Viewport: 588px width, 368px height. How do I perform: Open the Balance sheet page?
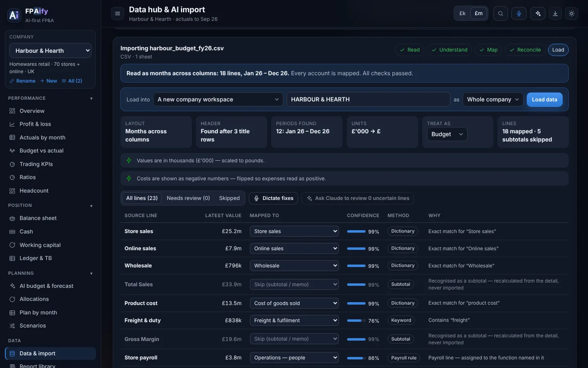(x=50, y=218)
